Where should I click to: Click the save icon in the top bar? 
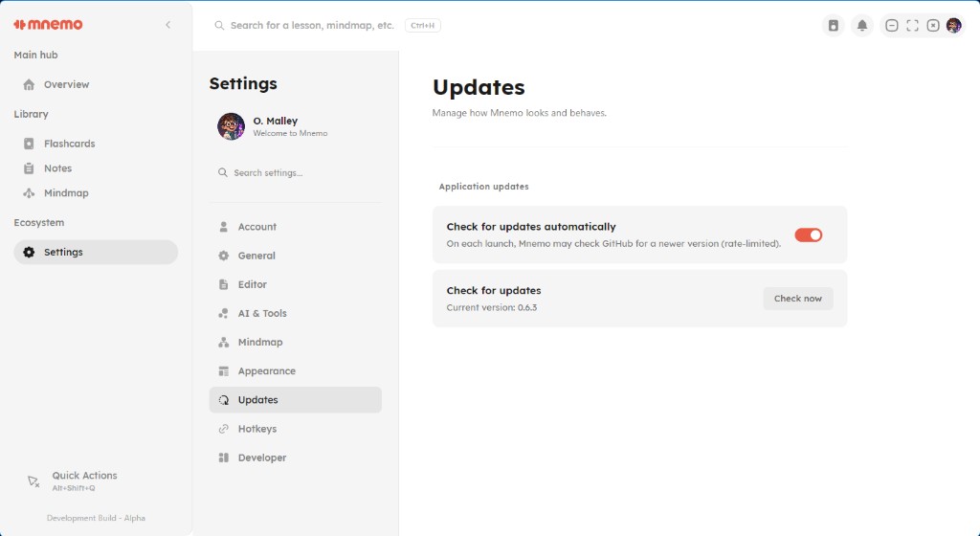tap(834, 26)
